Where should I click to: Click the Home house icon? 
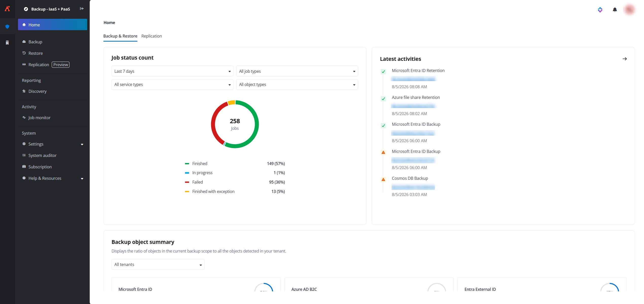point(24,25)
